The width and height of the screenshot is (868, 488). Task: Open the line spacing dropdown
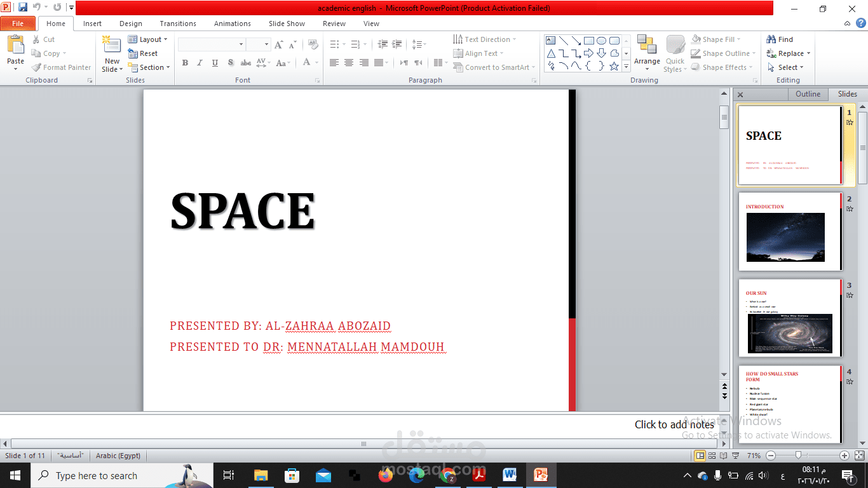tap(417, 44)
